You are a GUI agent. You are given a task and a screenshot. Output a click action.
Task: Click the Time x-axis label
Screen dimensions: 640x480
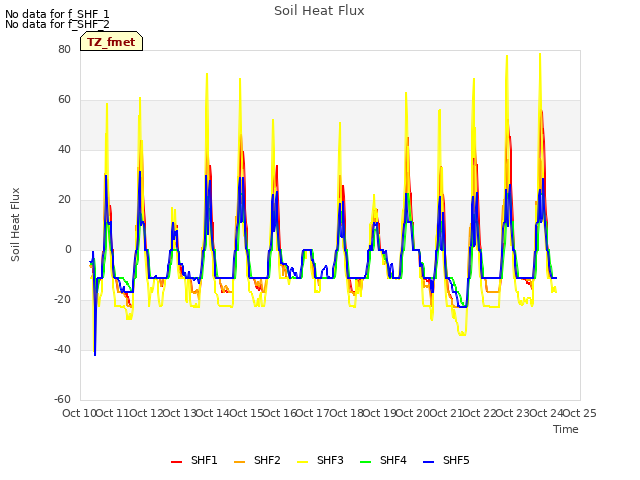click(x=566, y=429)
